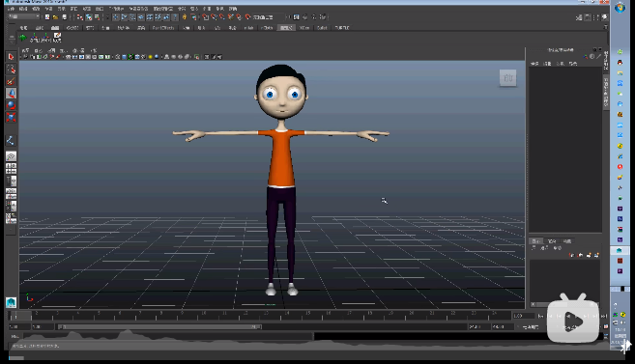The height and width of the screenshot is (364, 635).
Task: Go to end of playback range
Action: [x=603, y=316]
